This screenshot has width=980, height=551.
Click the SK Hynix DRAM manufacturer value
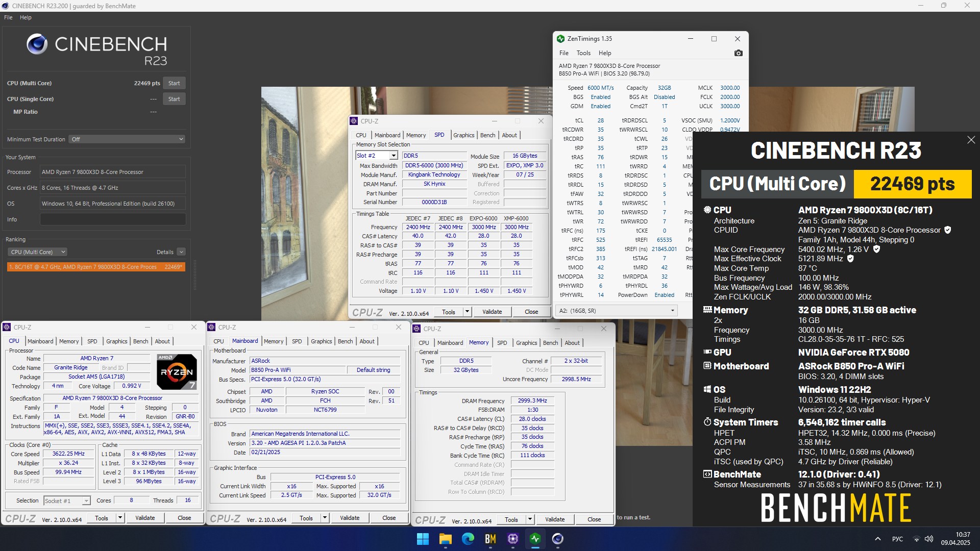434,184
